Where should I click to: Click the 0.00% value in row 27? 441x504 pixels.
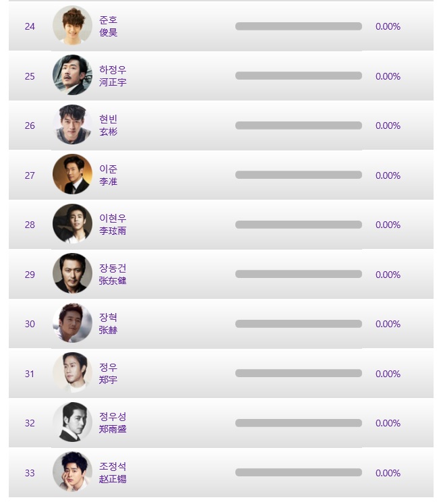coord(388,175)
